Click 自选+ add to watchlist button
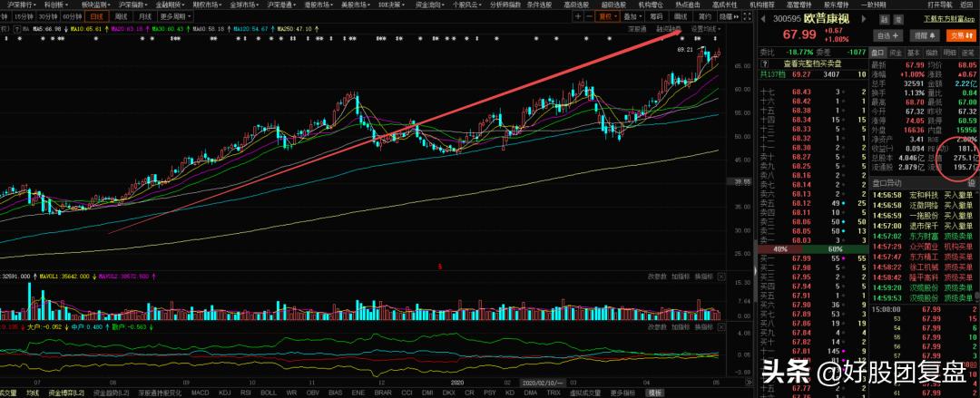This screenshot has width=980, height=398. [889, 35]
